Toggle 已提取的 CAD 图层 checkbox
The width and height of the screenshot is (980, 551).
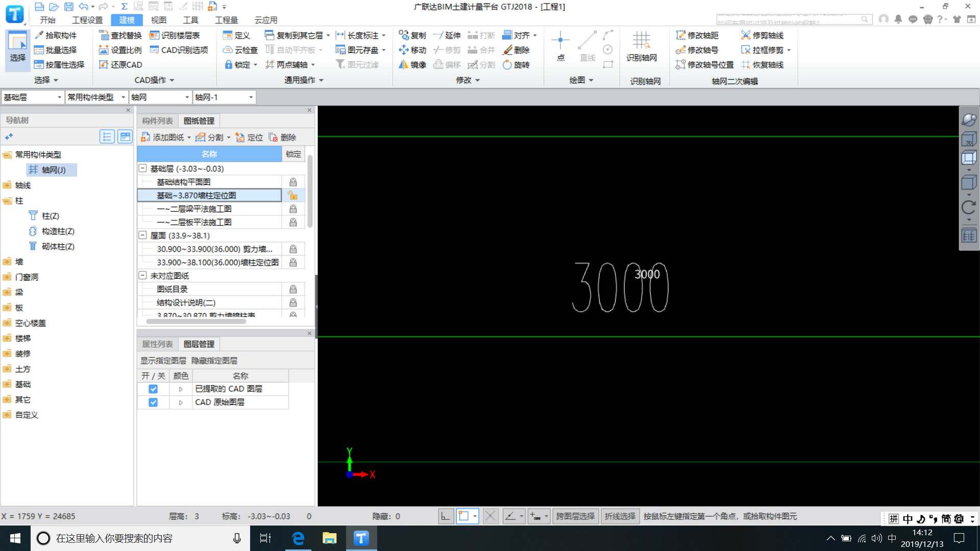(x=153, y=389)
